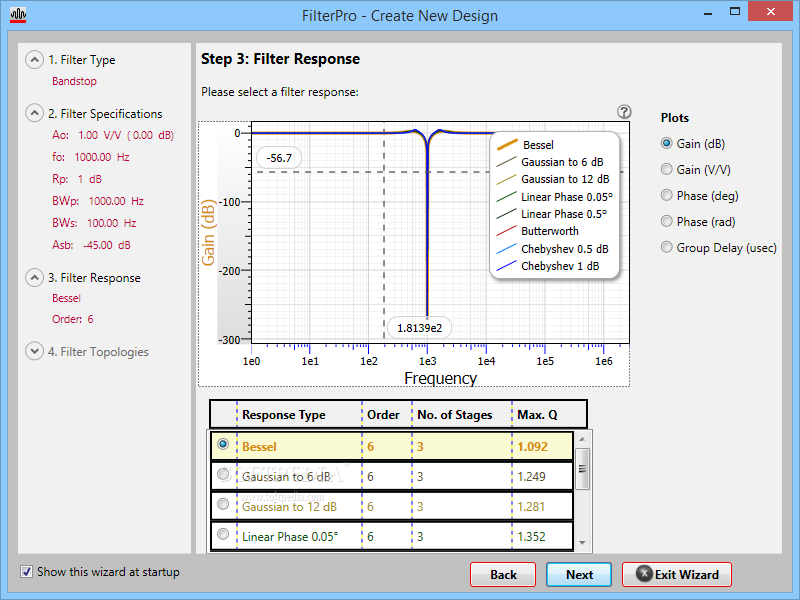Viewport: 800px width, 600px height.
Task: Toggle Show this wizard at startup checkbox
Action: [x=27, y=571]
